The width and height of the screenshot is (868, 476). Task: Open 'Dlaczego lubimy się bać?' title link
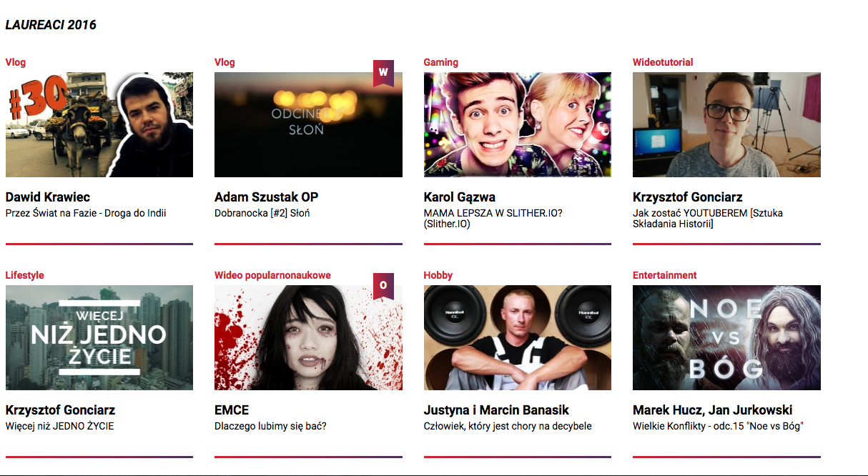270,427
